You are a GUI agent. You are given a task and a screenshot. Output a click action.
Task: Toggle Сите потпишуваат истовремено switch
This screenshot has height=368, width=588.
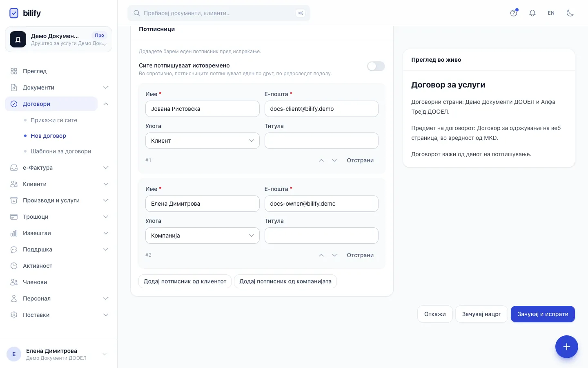coord(376,66)
